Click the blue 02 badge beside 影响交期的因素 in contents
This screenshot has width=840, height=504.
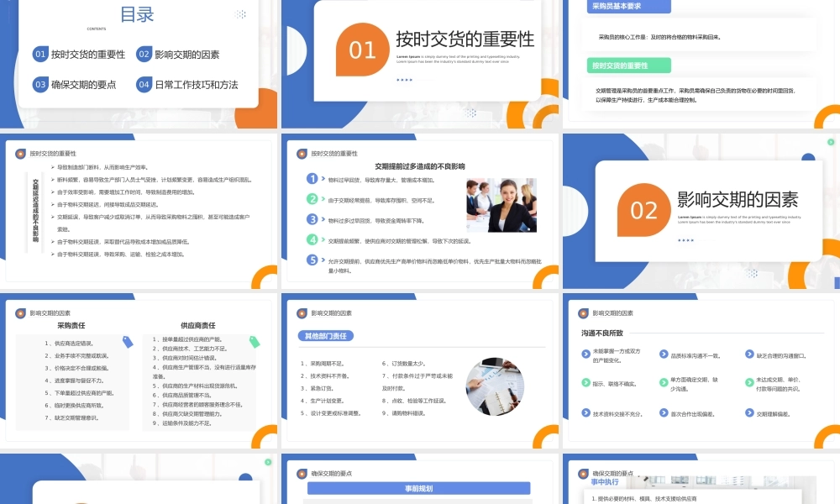pyautogui.click(x=144, y=54)
